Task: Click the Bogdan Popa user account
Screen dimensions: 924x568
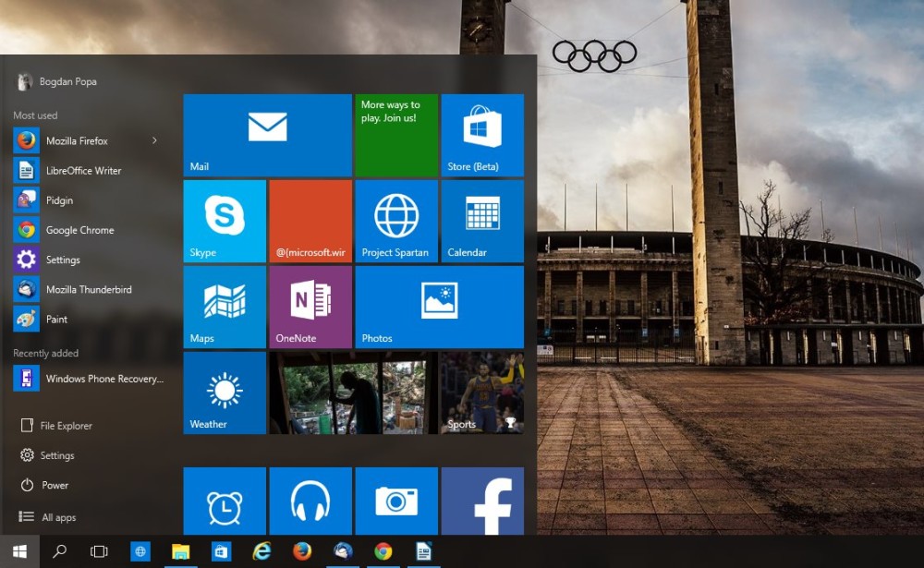Action: [56, 81]
